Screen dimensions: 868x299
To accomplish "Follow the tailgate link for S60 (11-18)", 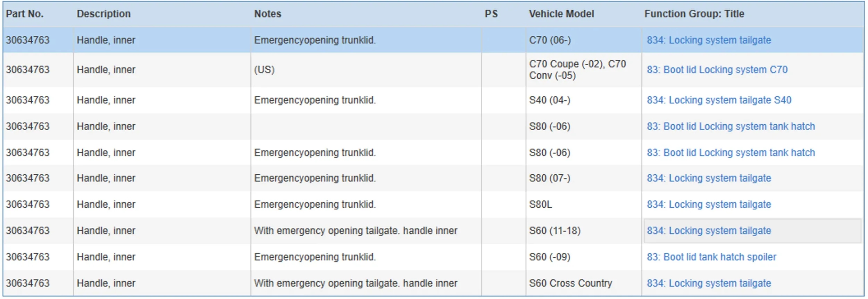I will (708, 231).
